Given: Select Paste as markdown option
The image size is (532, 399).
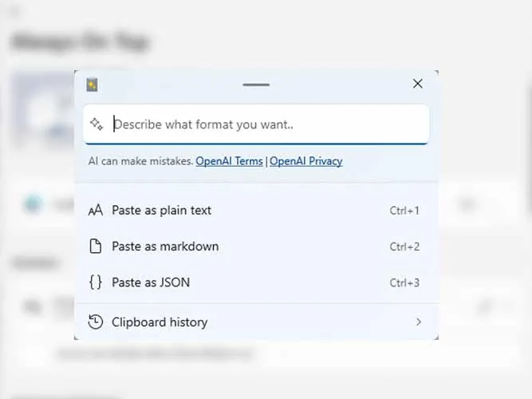Looking at the screenshot, I should click(x=257, y=247).
